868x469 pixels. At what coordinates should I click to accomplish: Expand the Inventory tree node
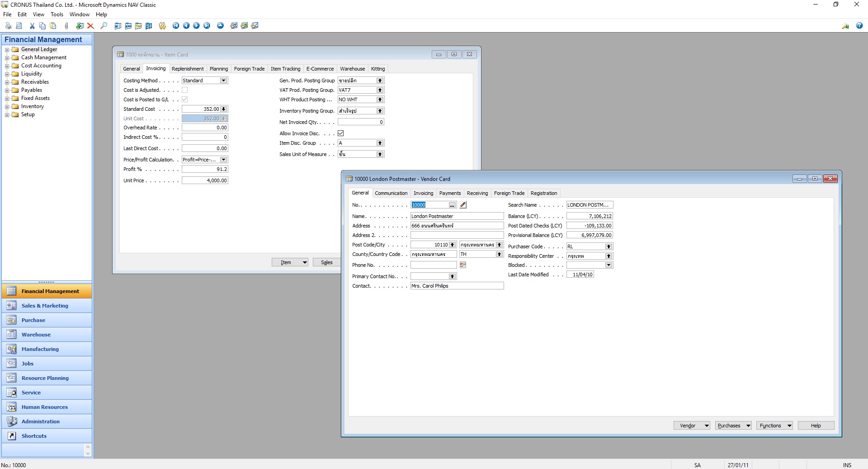(7, 107)
